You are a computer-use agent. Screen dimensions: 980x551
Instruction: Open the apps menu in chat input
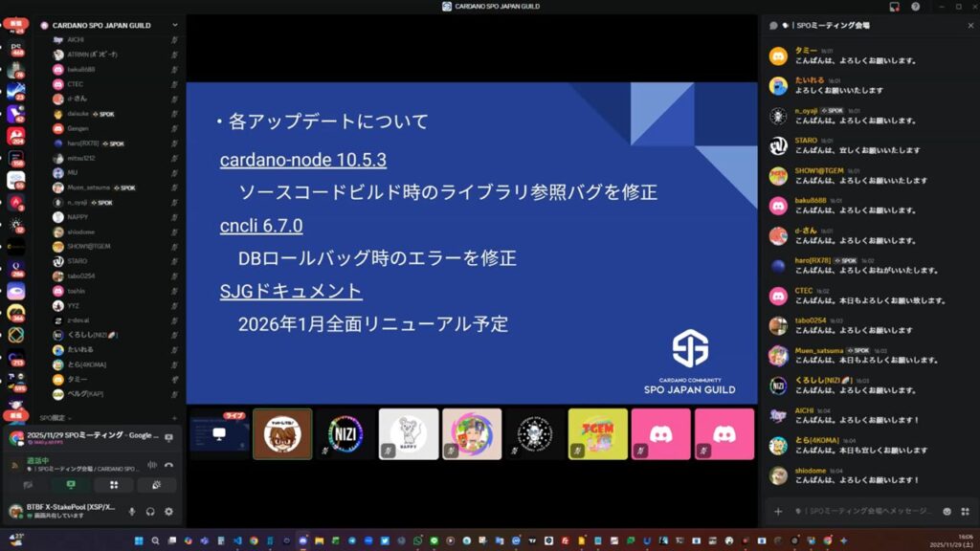(964, 512)
